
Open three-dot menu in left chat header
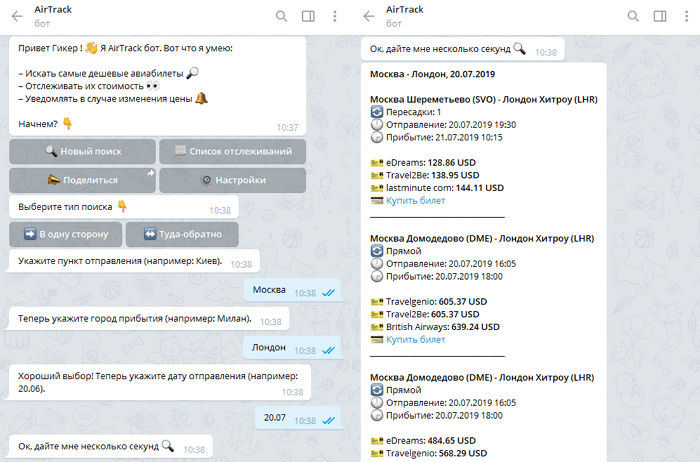point(334,16)
